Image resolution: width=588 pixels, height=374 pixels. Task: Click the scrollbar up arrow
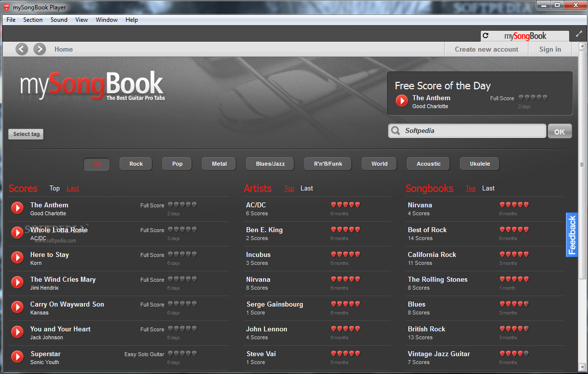pyautogui.click(x=582, y=47)
